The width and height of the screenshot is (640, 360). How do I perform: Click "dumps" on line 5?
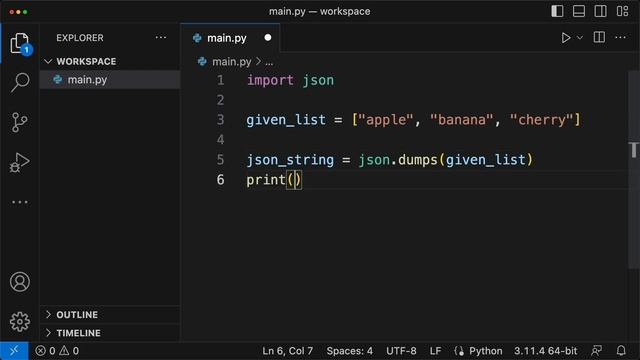click(x=418, y=160)
